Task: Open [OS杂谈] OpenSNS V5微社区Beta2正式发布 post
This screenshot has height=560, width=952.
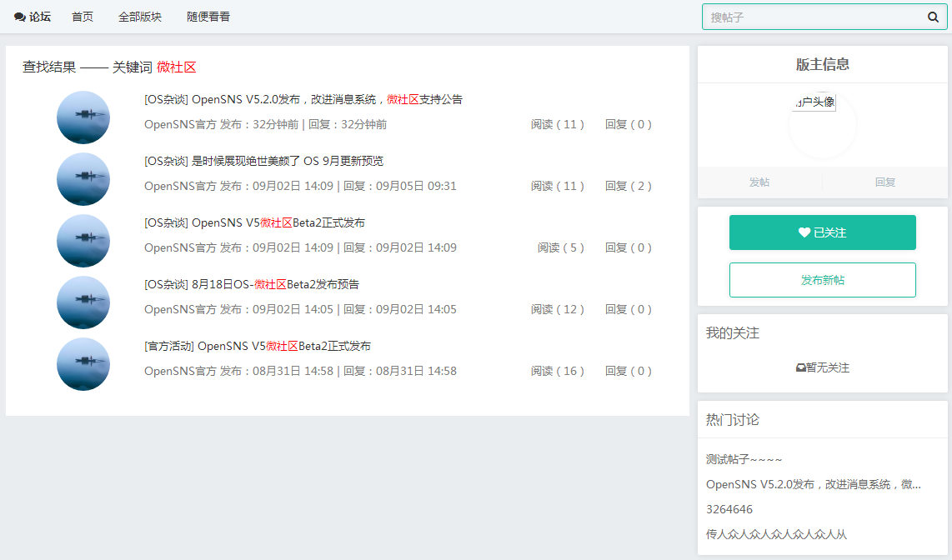Action: [x=254, y=222]
